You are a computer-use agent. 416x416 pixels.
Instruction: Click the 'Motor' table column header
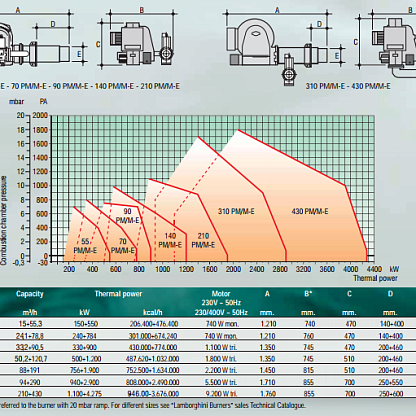(221, 294)
